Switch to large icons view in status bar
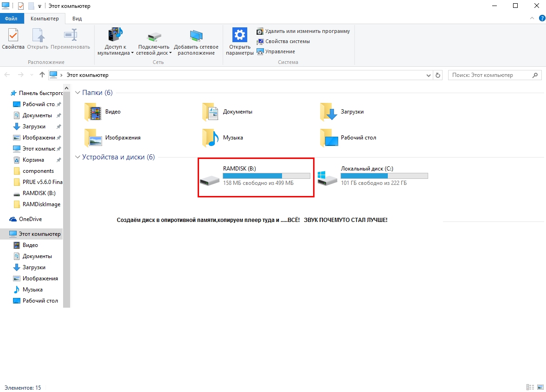546x392 pixels. (x=540, y=387)
